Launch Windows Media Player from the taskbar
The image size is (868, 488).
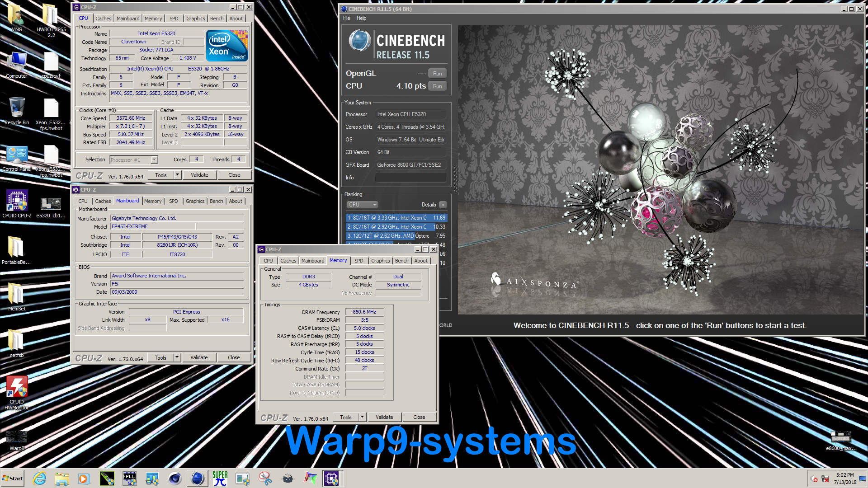coord(84,479)
